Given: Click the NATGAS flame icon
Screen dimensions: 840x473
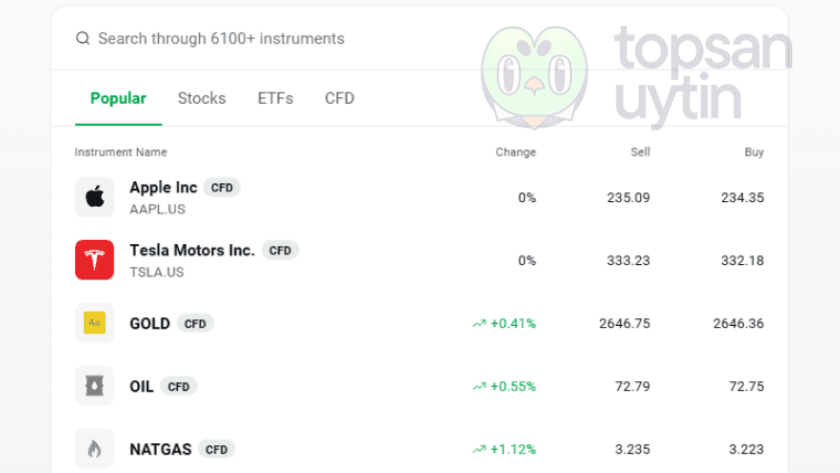Looking at the screenshot, I should coord(95,449).
